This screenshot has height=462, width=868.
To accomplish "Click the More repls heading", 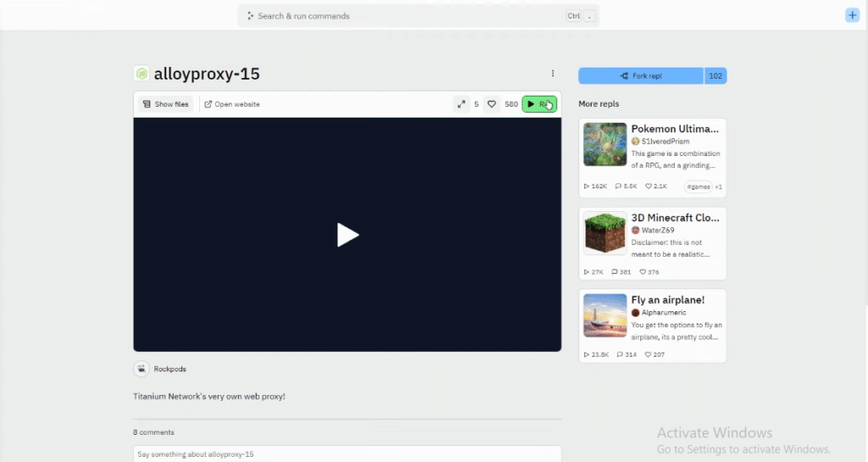I will (x=598, y=103).
